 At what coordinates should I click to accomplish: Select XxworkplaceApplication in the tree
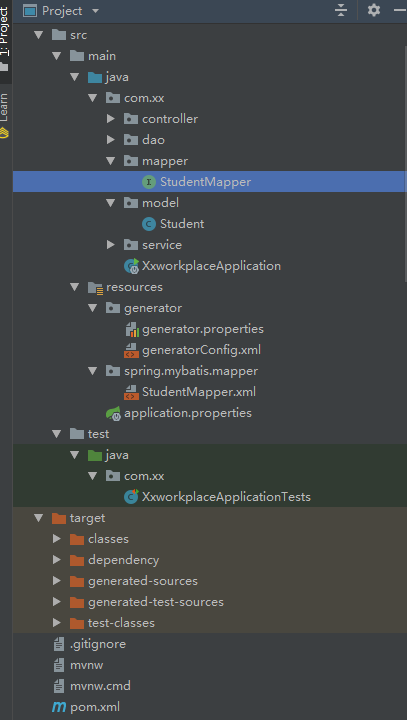(x=211, y=266)
